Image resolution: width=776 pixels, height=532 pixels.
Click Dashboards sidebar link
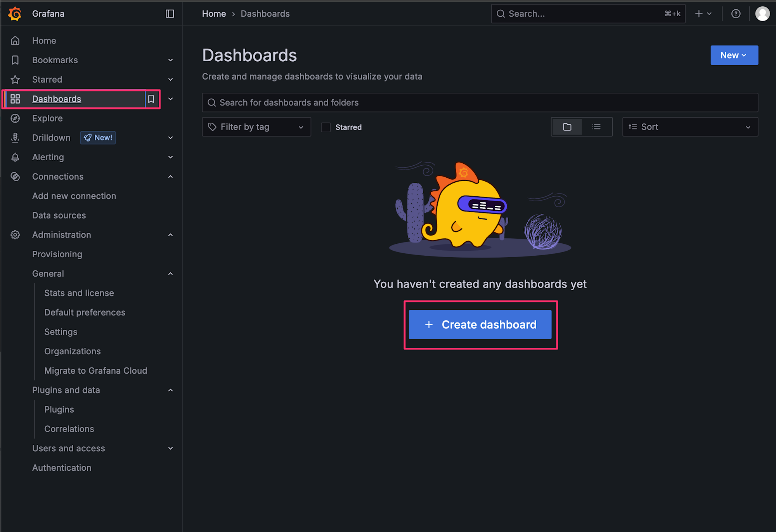57,99
